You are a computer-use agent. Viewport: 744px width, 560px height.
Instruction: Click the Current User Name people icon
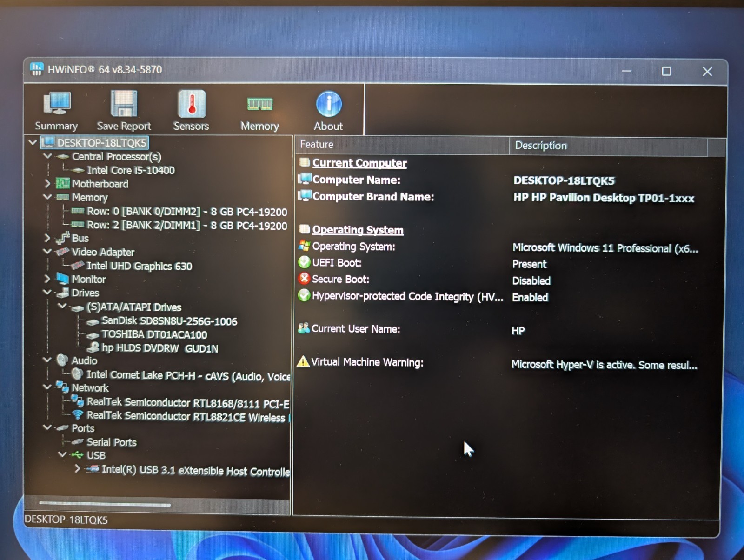pyautogui.click(x=304, y=328)
